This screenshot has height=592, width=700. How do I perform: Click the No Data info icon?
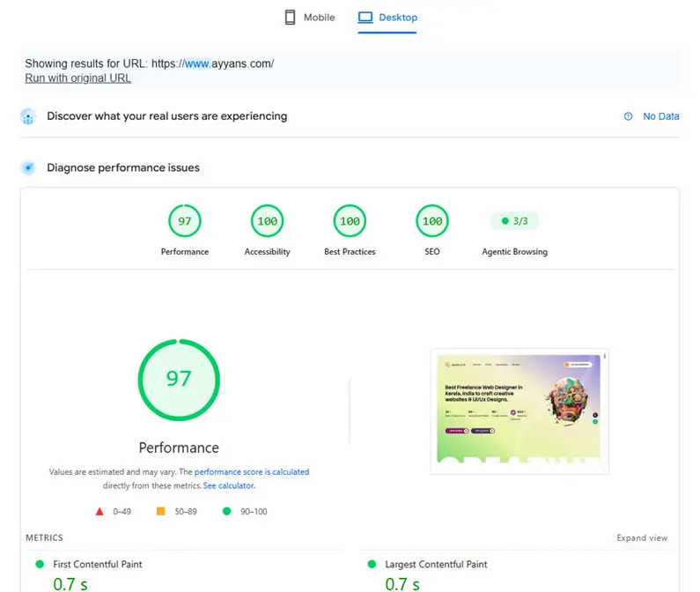tap(628, 116)
